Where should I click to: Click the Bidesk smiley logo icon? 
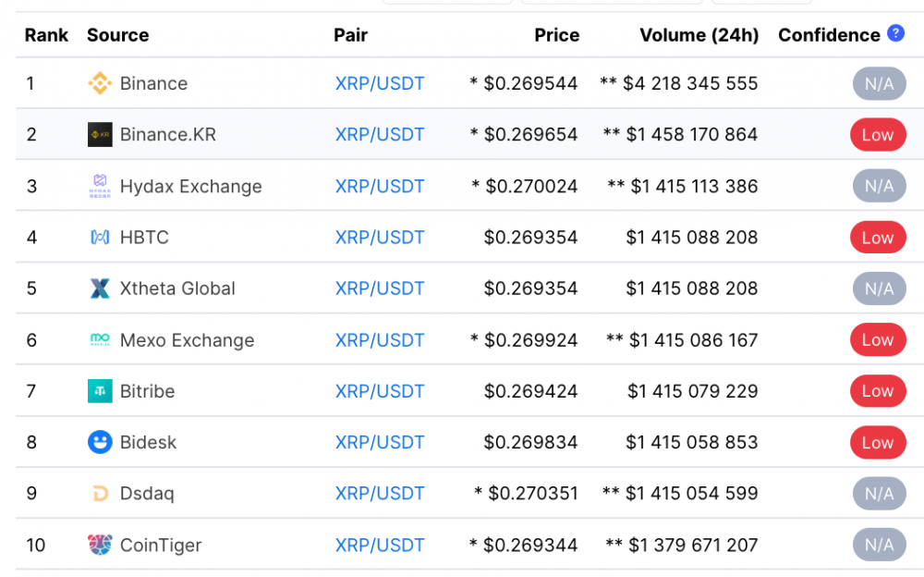pyautogui.click(x=100, y=442)
